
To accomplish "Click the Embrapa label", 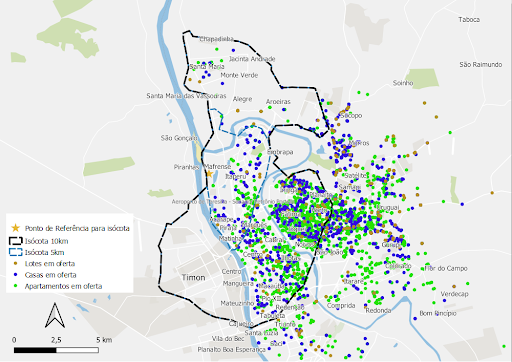I will tap(280, 152).
